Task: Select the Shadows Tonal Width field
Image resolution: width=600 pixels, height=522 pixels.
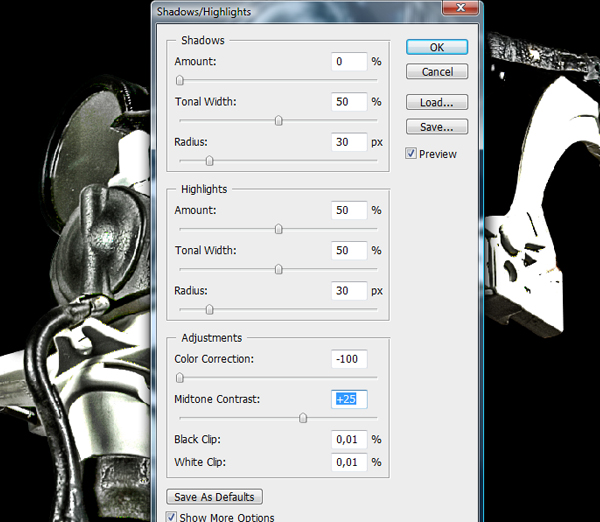Action: tap(349, 102)
